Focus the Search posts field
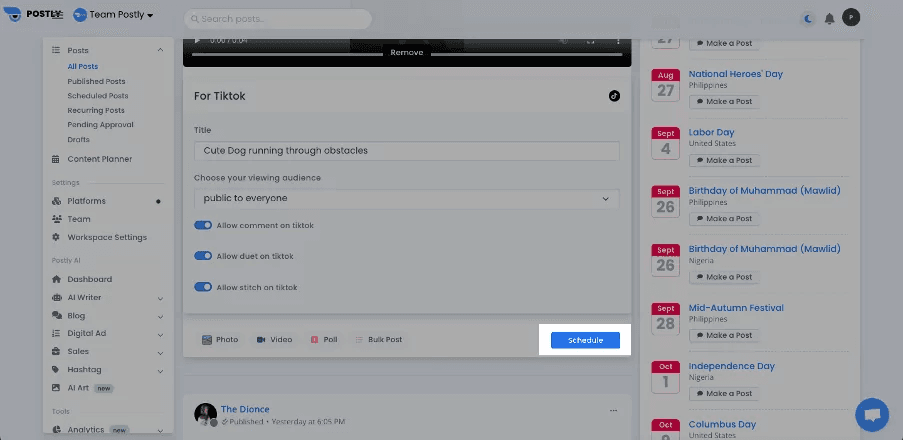 [278, 19]
